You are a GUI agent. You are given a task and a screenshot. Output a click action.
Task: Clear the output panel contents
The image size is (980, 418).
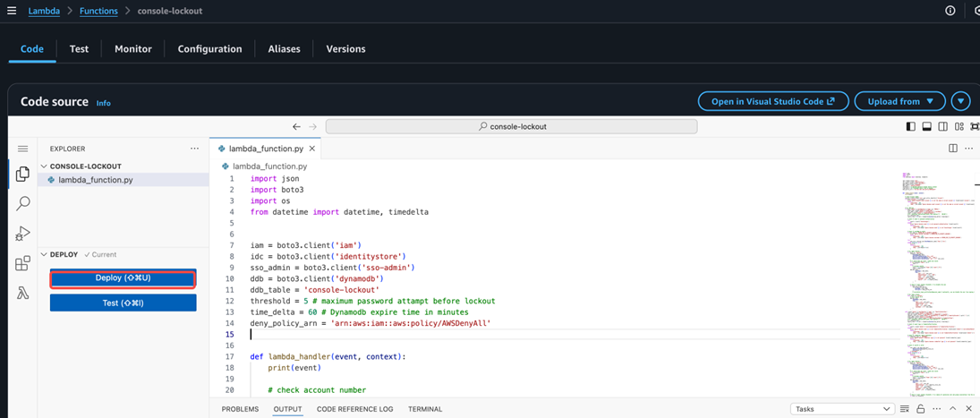905,409
